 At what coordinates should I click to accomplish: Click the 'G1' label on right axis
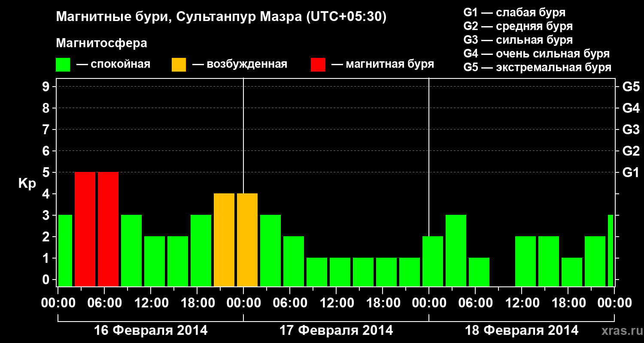[631, 173]
